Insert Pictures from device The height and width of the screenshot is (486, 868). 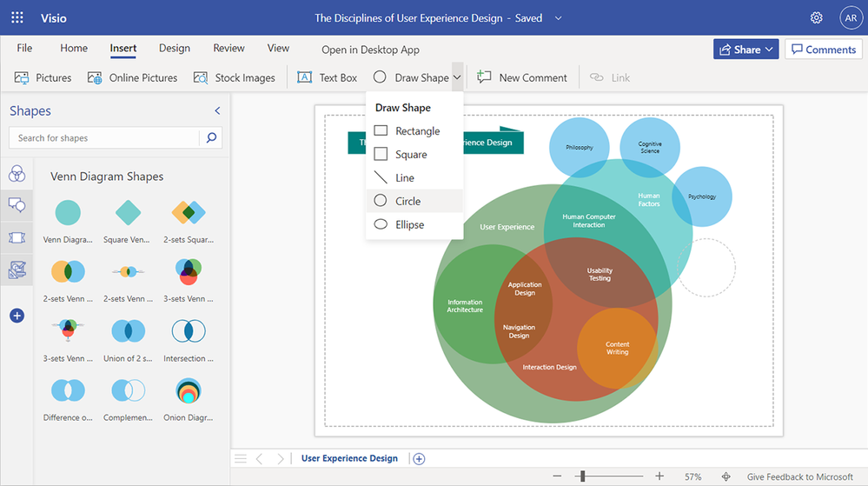(43, 77)
